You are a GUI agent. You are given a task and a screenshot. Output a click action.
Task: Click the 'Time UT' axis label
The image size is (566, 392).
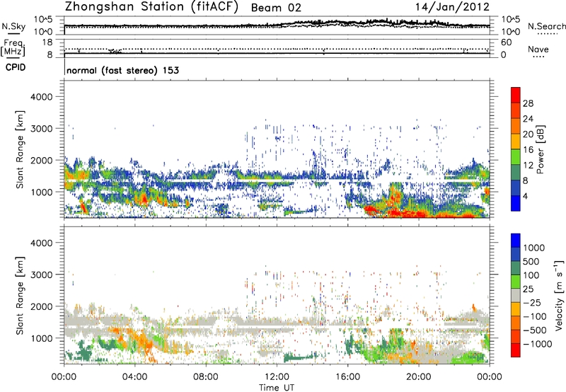pyautogui.click(x=277, y=388)
